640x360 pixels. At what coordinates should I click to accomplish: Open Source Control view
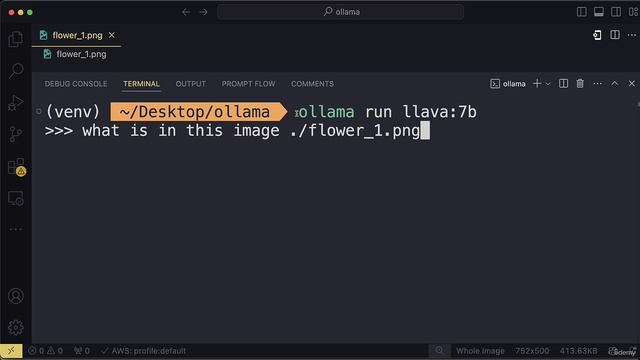click(x=16, y=134)
